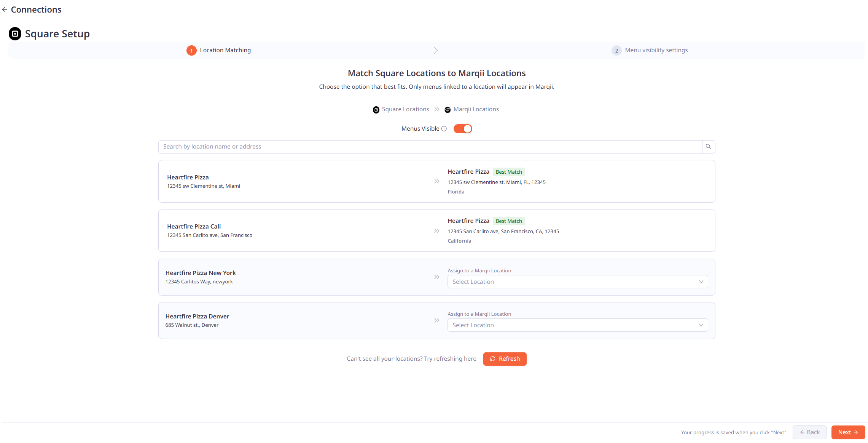Click '12345 Carlitos Way, newyork' address
Viewport: 868px width, 443px height.
point(199,281)
